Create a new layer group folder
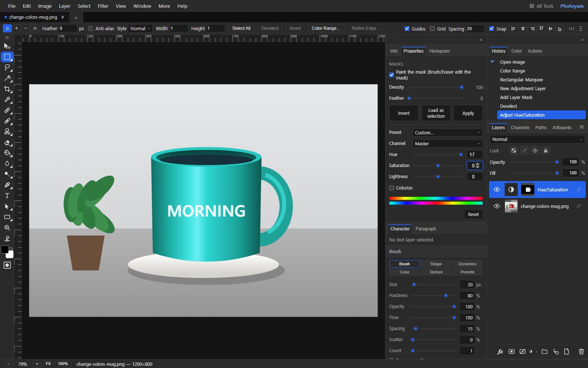Viewport: 588px width, 368px height. 545,351
